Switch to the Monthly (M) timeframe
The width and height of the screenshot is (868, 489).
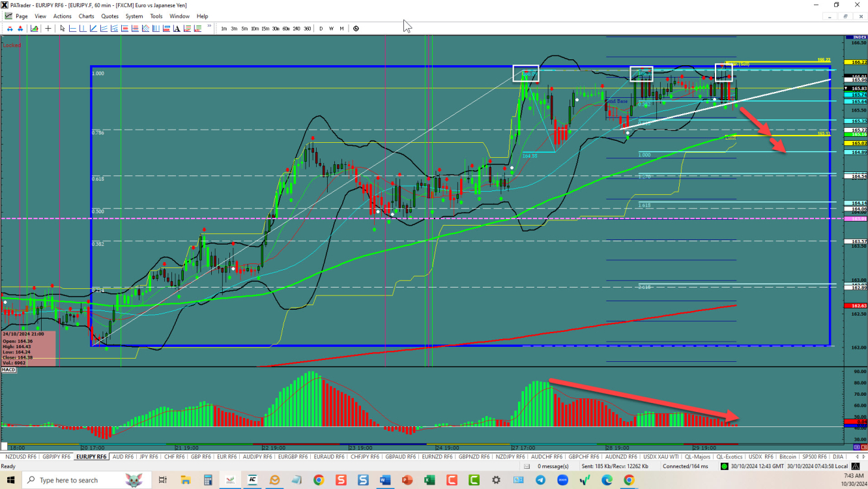(341, 28)
